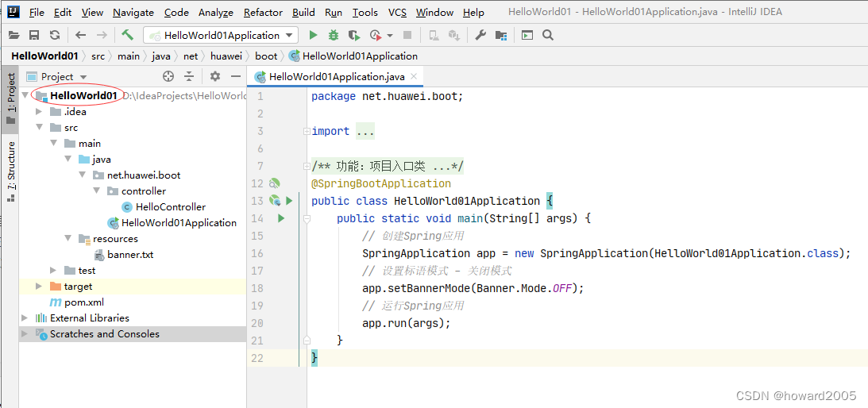Click the boot breadcrumb item

pyautogui.click(x=266, y=56)
